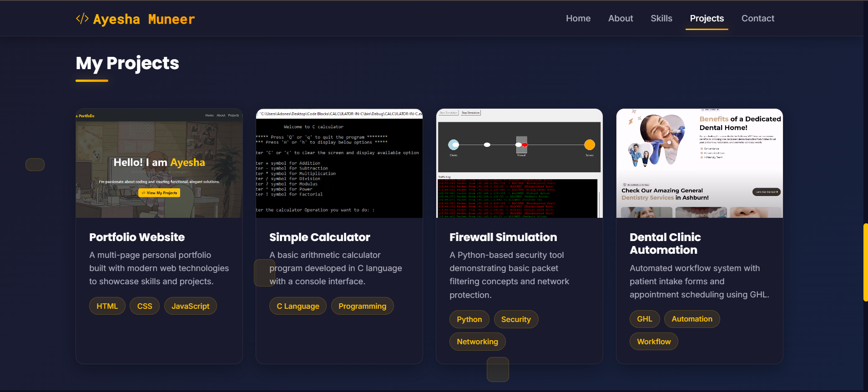Click the Firewall Simulation description text
Viewport: 868px width, 392px height.
[x=510, y=275]
